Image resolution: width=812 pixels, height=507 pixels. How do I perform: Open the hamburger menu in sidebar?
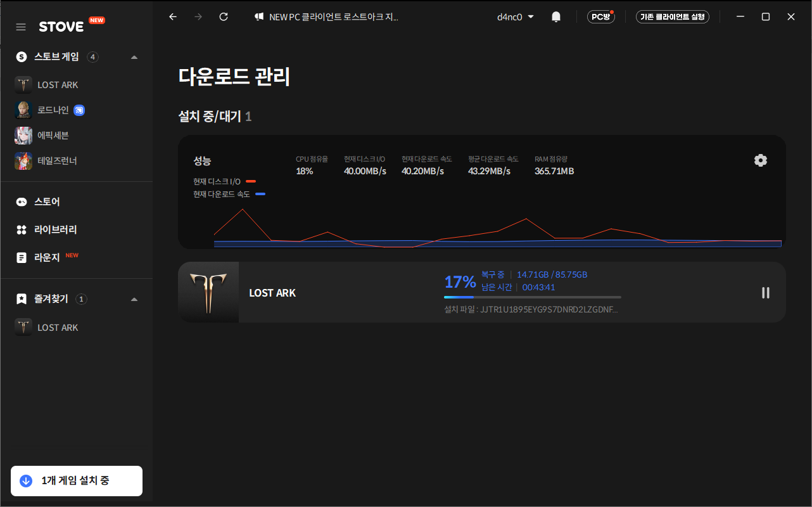(21, 27)
